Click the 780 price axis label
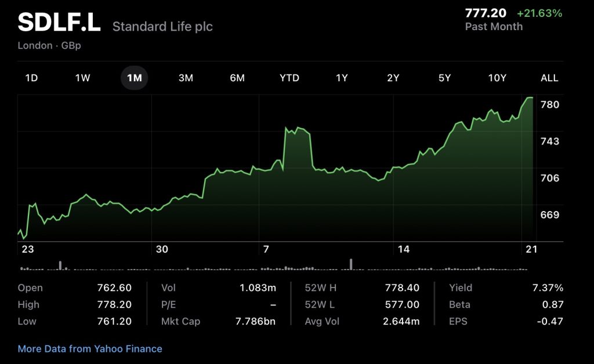Viewport: 594px width, 364px height. pos(549,105)
